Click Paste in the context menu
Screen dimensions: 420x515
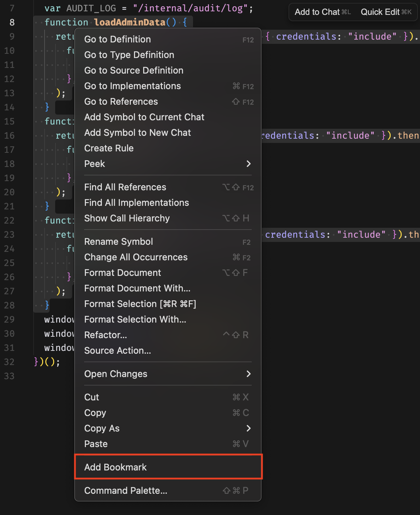[168, 444]
